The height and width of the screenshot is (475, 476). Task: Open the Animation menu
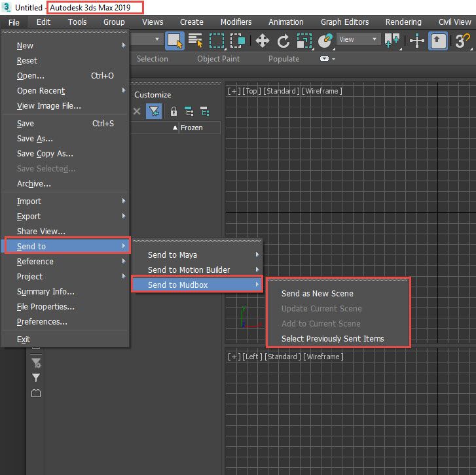(286, 22)
